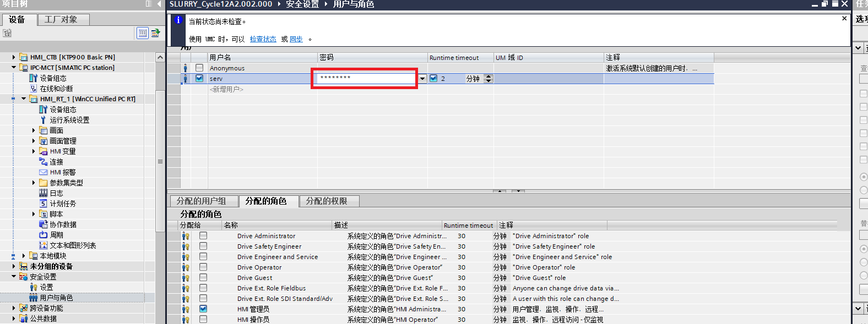Open 在线和诊断 under IPC-MCT
The height and width of the screenshot is (324, 868).
click(56, 89)
